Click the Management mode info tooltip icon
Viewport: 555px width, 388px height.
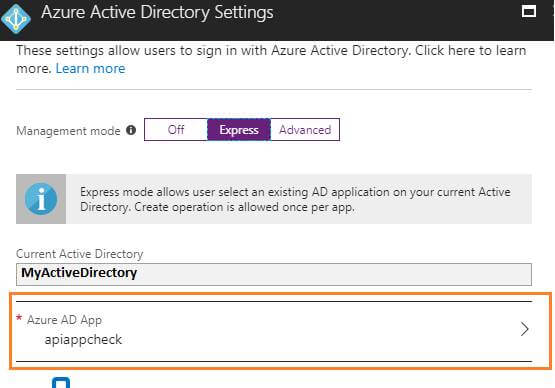131,130
